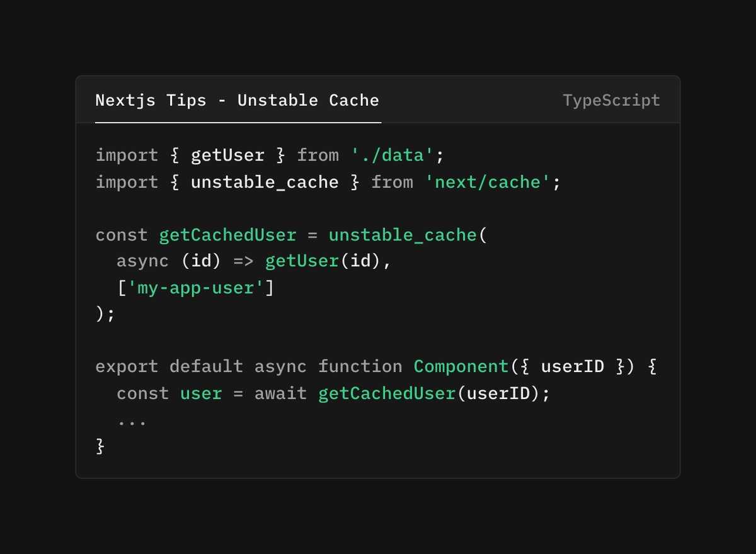The image size is (756, 554).
Task: Select the async arrow function parameter id
Action: pyautogui.click(x=201, y=260)
